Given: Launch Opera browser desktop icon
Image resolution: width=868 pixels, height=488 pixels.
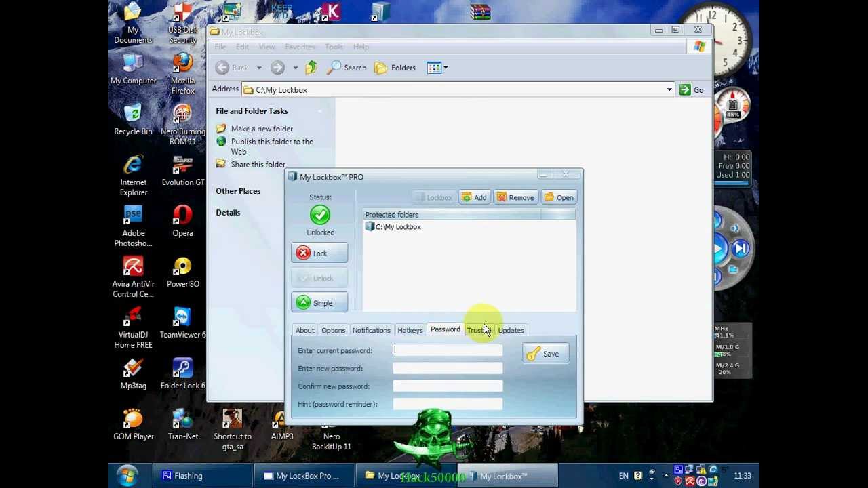Looking at the screenshot, I should point(182,221).
